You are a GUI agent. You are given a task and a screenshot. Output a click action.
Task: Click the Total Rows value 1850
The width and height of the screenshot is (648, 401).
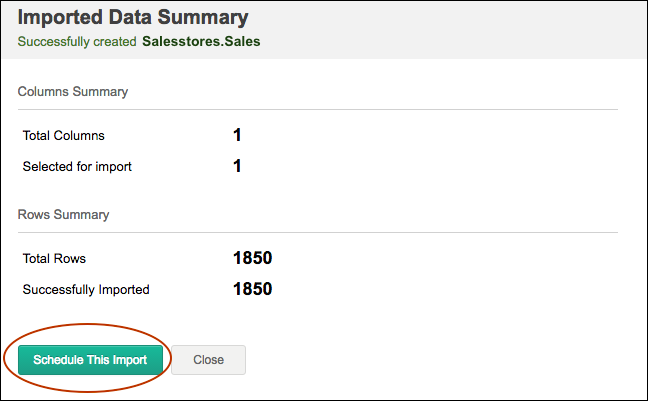coord(252,258)
